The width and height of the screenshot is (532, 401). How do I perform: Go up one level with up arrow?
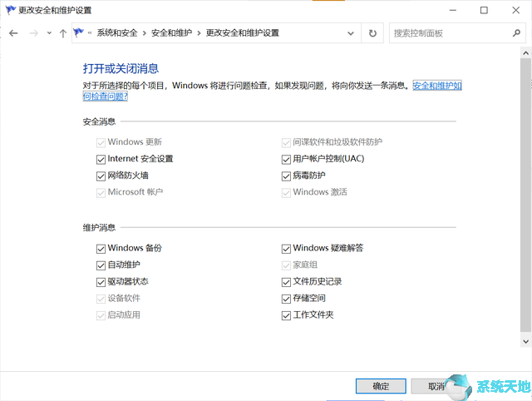63,33
